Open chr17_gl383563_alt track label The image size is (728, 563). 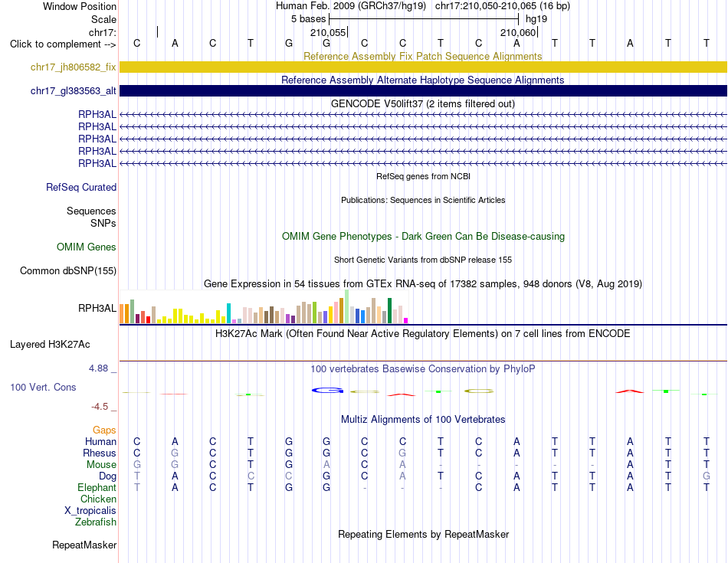[x=74, y=91]
